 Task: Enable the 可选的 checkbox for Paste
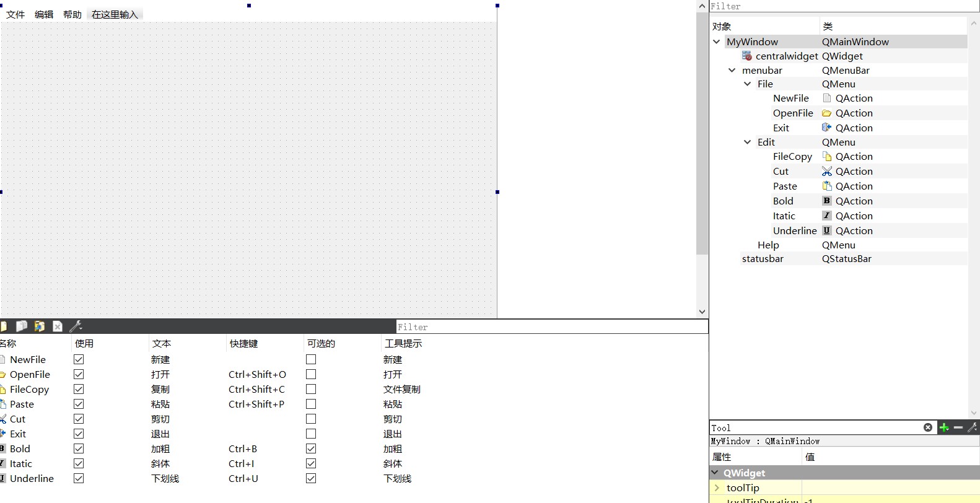[x=311, y=404]
